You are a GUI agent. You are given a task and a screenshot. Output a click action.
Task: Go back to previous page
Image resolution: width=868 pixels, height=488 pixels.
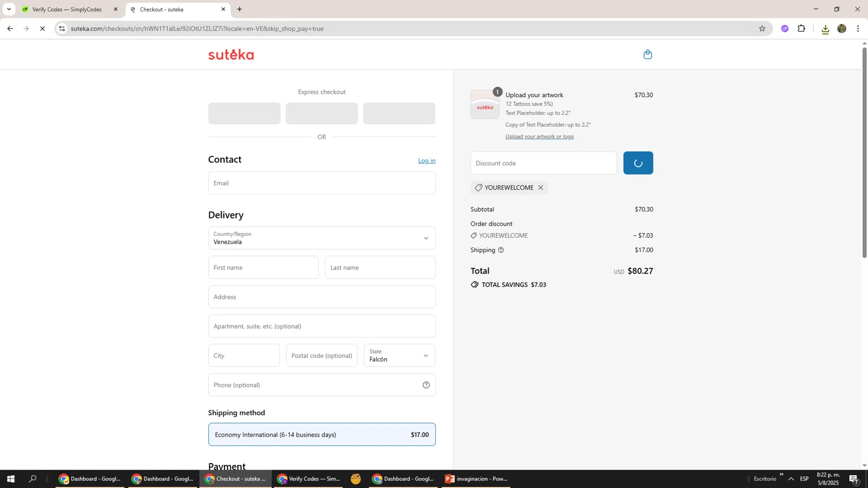[x=10, y=28]
